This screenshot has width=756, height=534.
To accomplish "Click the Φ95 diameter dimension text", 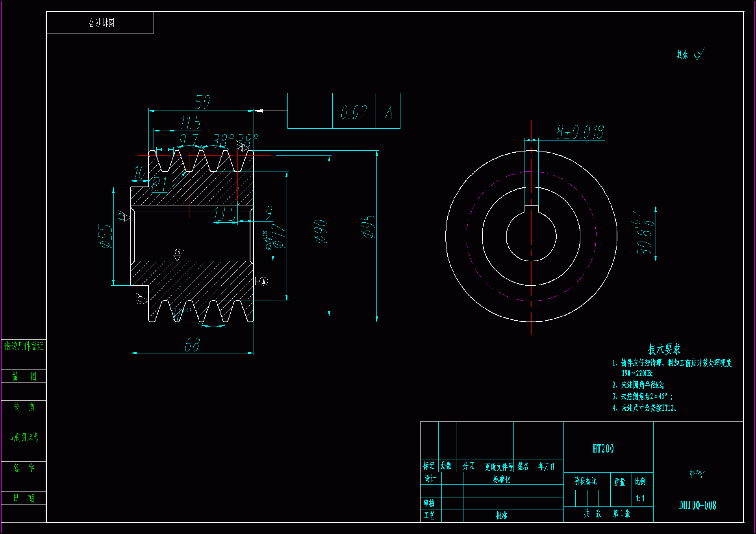I will coord(369,227).
